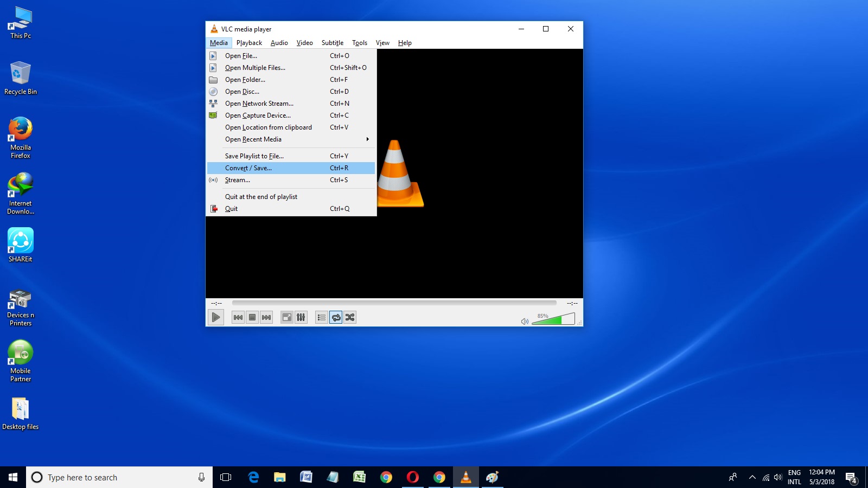Click the playback seek bar

(394, 303)
